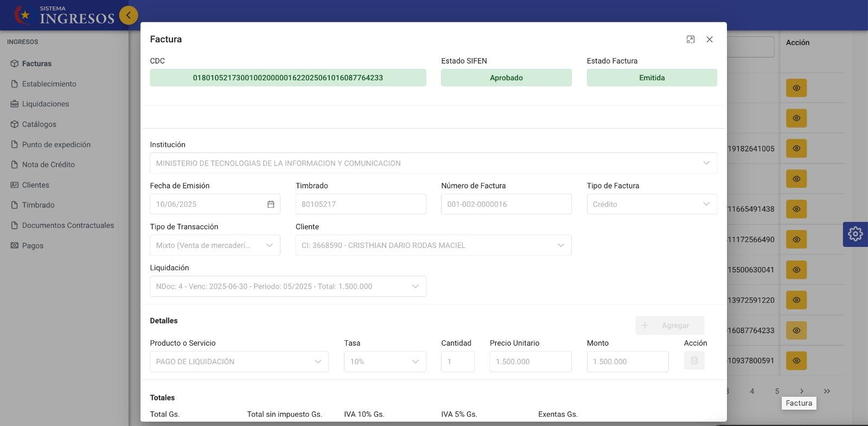868x426 pixels.
Task: Go to the next page arrow
Action: tap(802, 391)
